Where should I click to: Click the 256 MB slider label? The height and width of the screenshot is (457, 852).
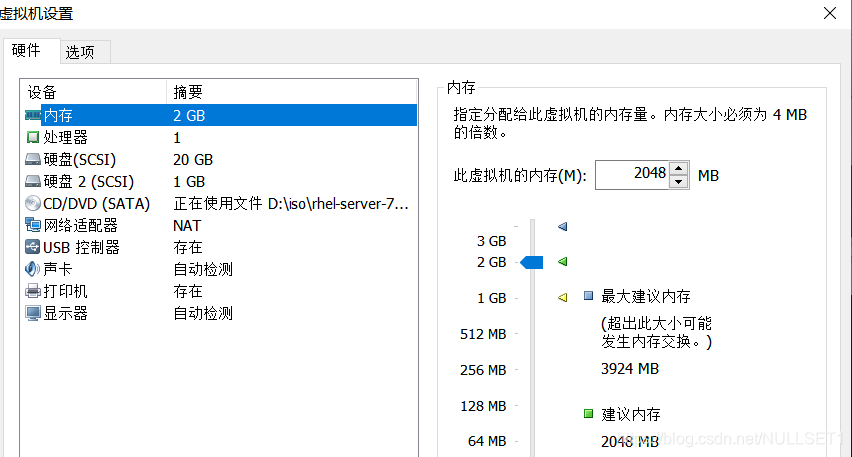[483, 370]
